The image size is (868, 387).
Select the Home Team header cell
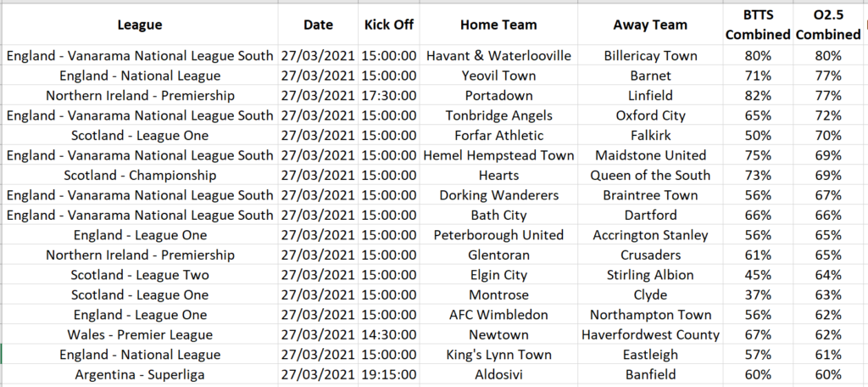click(498, 25)
